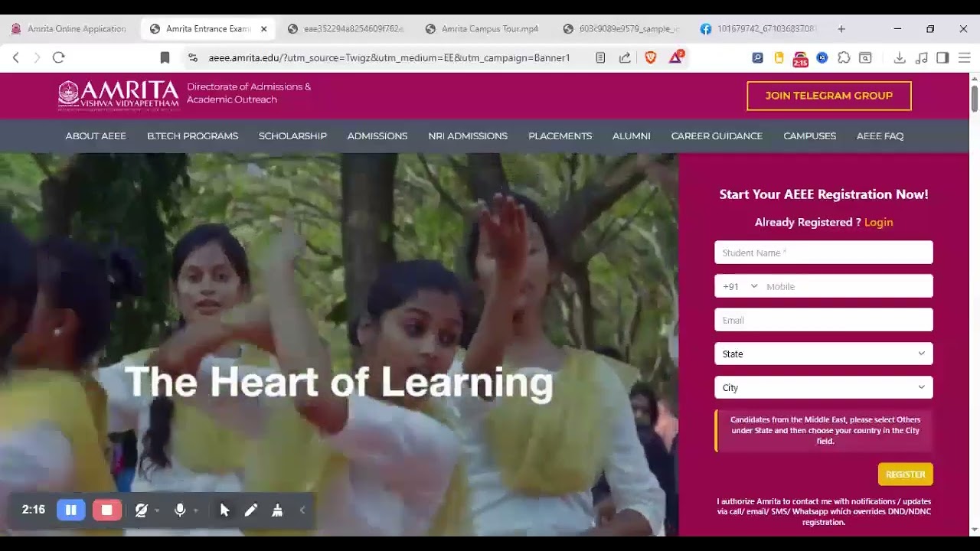Click JOIN TELEGRAM GROUP button
The width and height of the screenshot is (980, 551).
(x=829, y=96)
